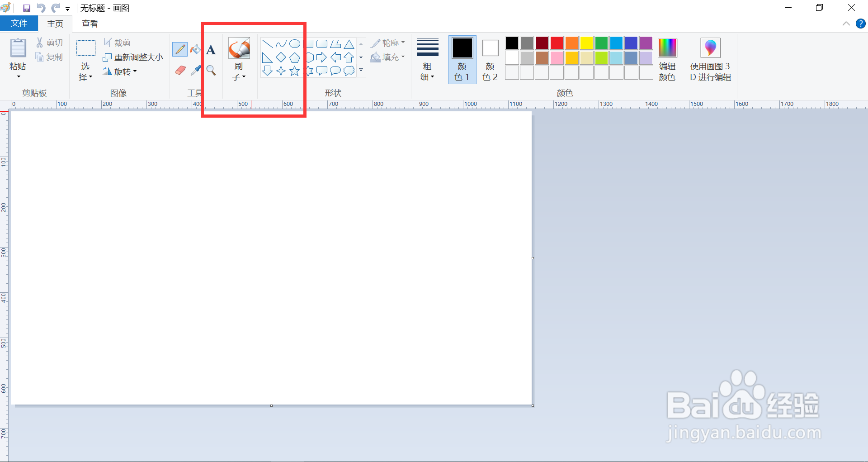This screenshot has width=868, height=462.
Task: Click the Crop button
Action: coord(117,43)
